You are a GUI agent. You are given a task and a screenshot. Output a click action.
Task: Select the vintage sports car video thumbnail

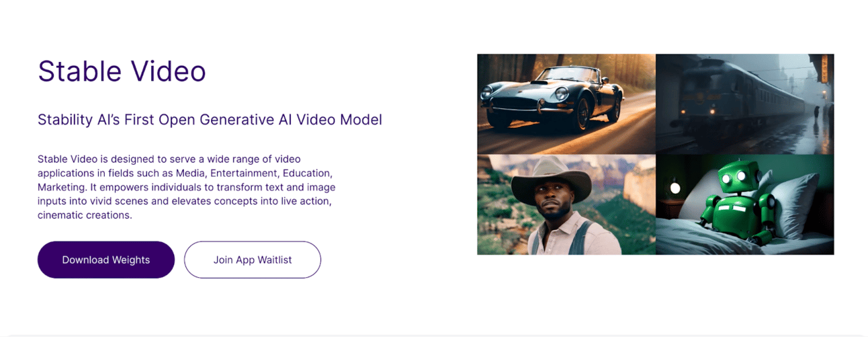(x=566, y=104)
